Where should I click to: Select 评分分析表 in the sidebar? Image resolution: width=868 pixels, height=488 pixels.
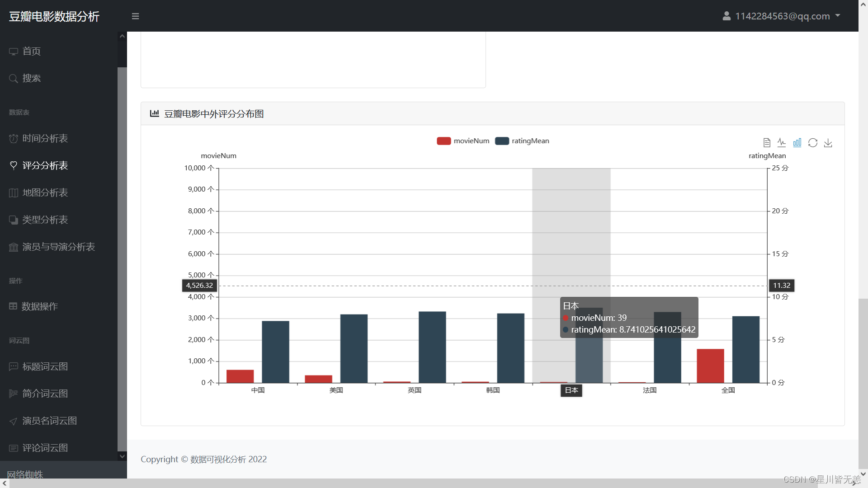point(45,165)
